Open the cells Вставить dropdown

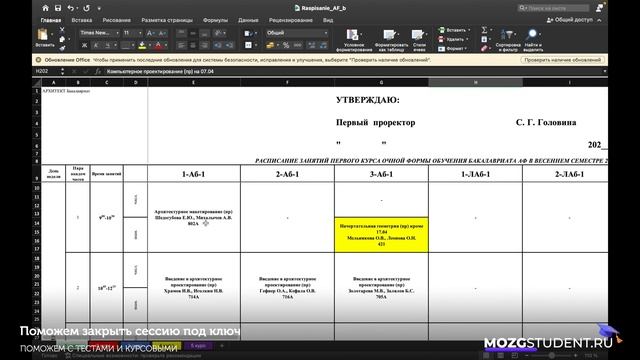point(454,30)
